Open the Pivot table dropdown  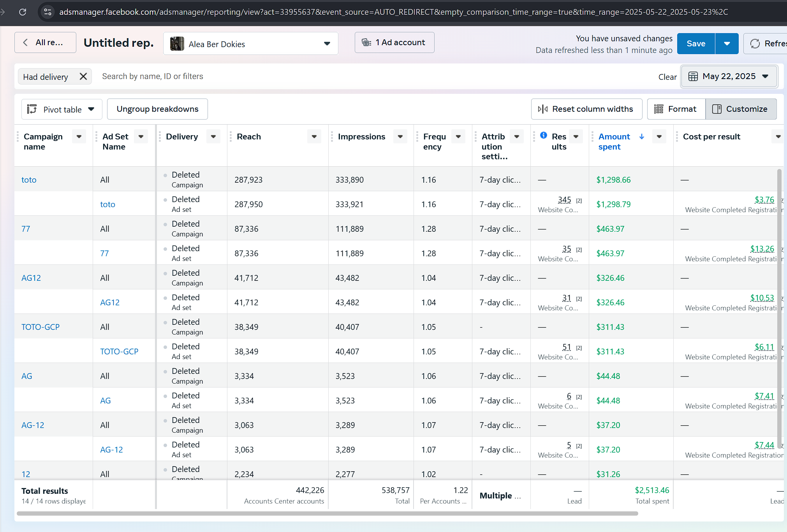click(62, 109)
